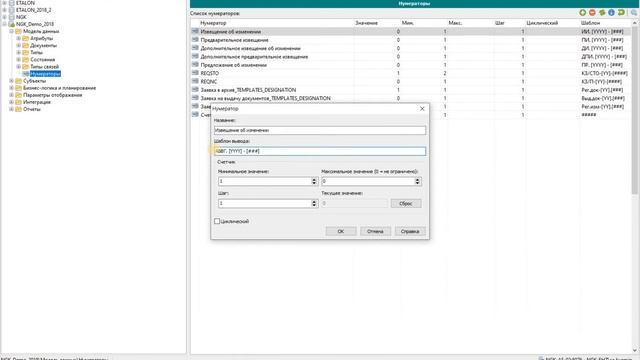Click the green refresh list icon
640x360 pixels.
click(602, 13)
